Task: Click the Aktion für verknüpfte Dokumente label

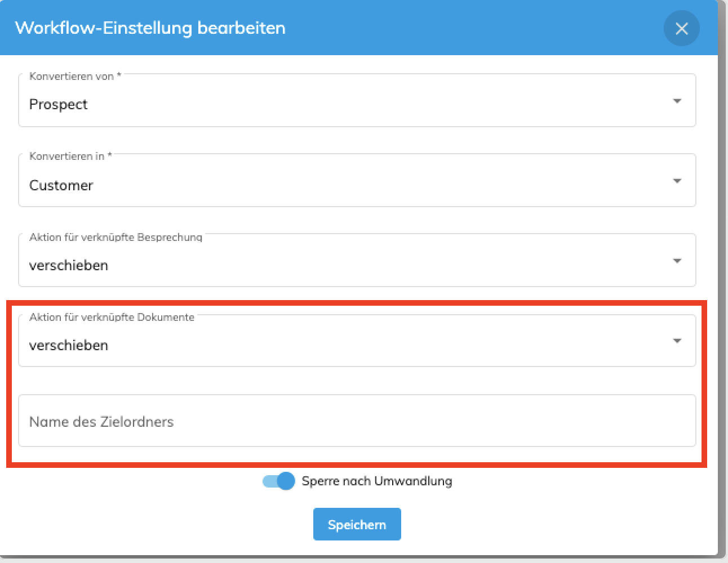Action: (112, 317)
